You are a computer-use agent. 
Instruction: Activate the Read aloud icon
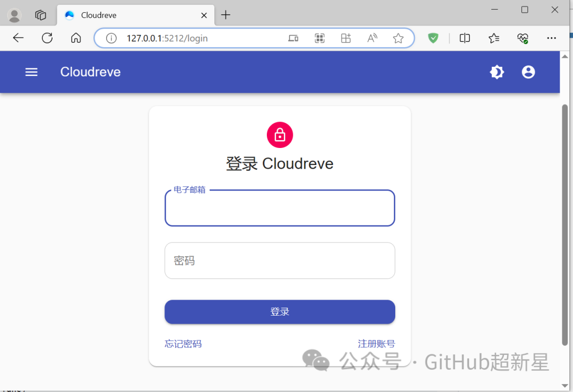[x=372, y=38]
